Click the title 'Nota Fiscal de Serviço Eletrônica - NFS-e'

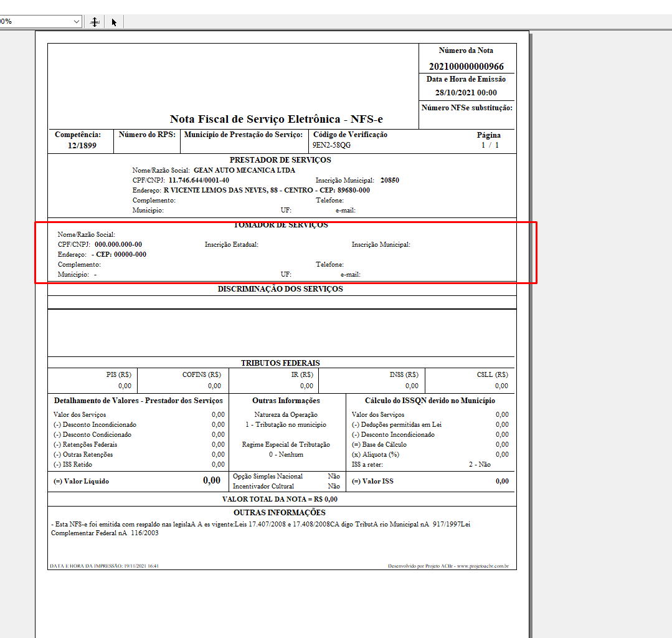click(x=277, y=119)
